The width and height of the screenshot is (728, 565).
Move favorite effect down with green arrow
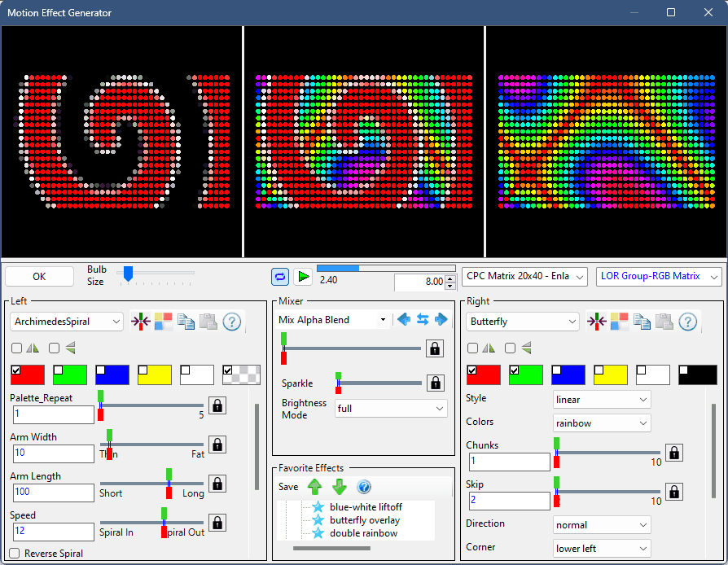340,487
